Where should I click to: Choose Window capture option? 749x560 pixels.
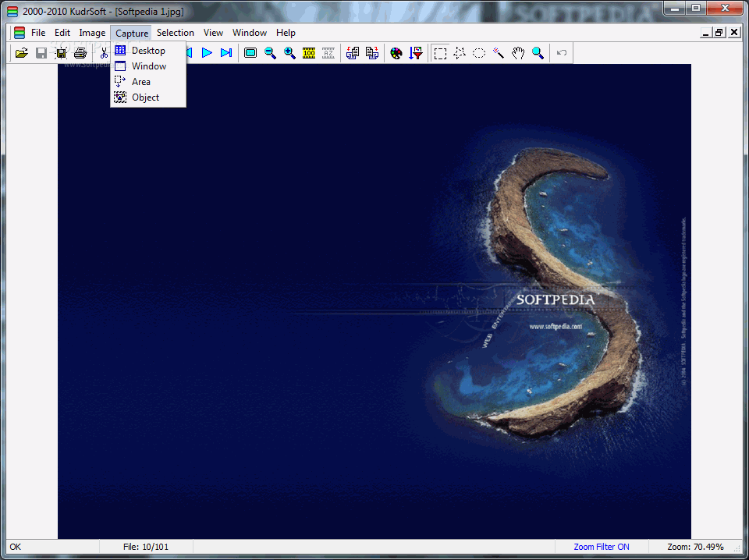tap(148, 66)
